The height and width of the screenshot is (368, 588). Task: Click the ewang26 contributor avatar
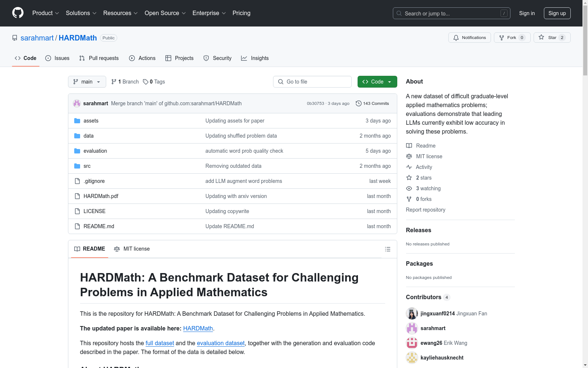pos(412,343)
